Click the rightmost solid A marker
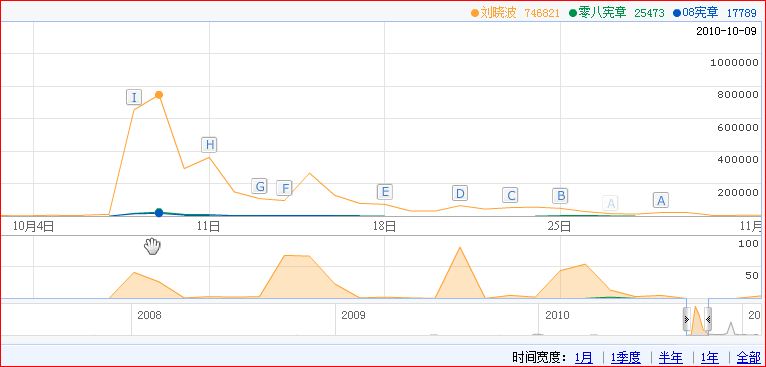766x367 pixels. [661, 200]
